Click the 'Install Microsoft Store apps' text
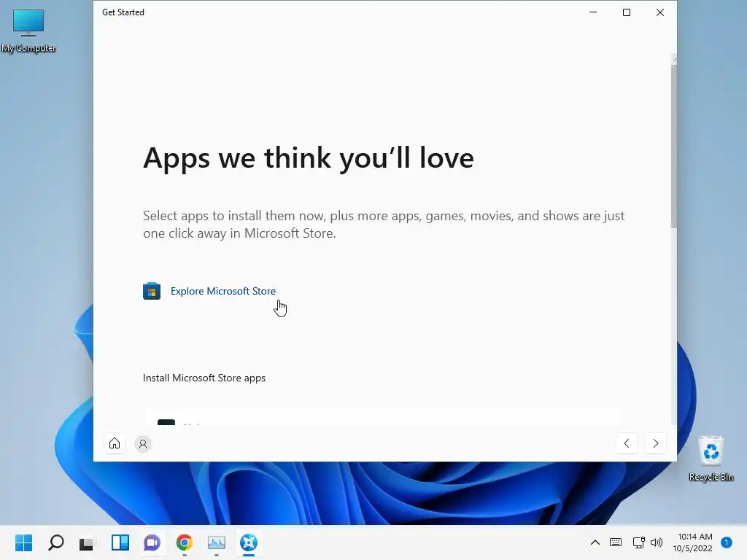The image size is (747, 560). [204, 378]
